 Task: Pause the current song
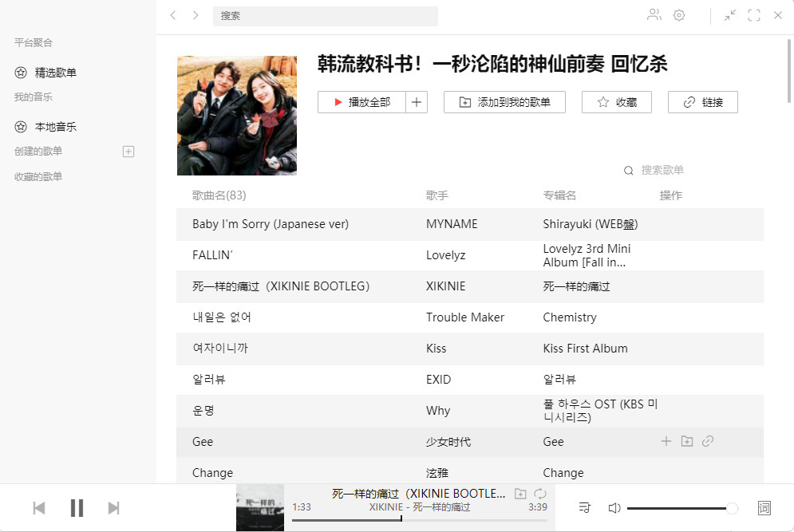pyautogui.click(x=77, y=508)
